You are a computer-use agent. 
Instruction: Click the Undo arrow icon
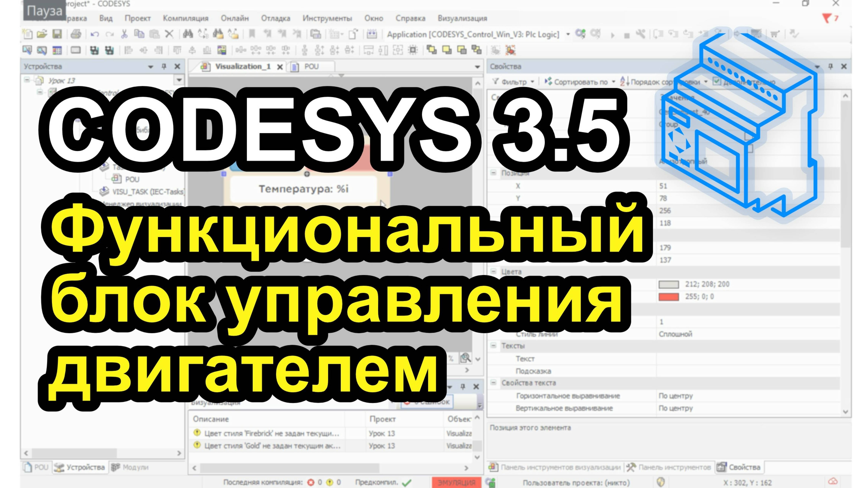click(95, 34)
